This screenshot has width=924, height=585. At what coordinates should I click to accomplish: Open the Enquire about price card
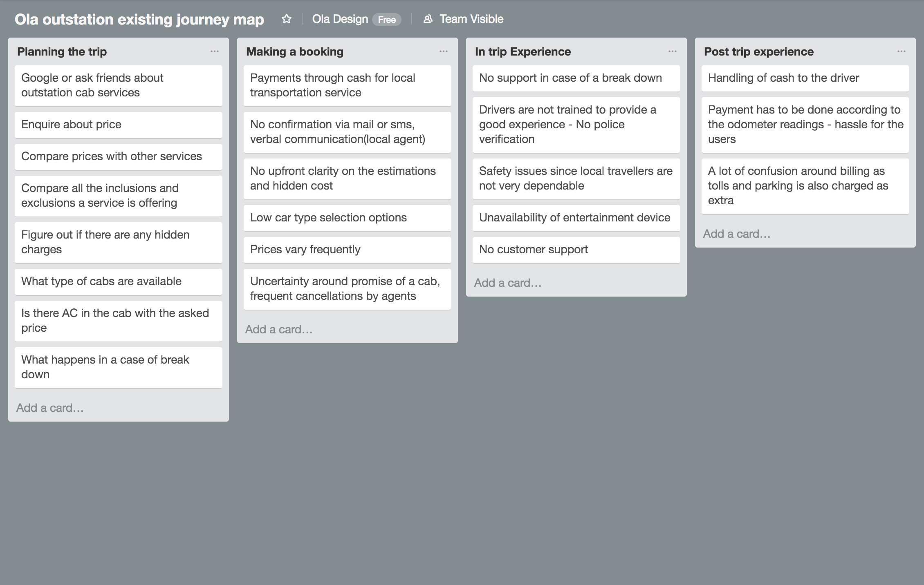click(119, 125)
